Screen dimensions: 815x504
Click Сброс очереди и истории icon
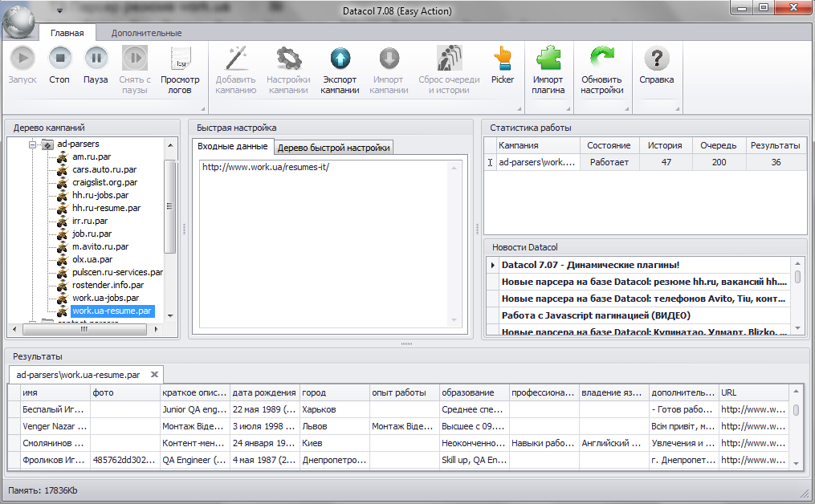tap(449, 59)
